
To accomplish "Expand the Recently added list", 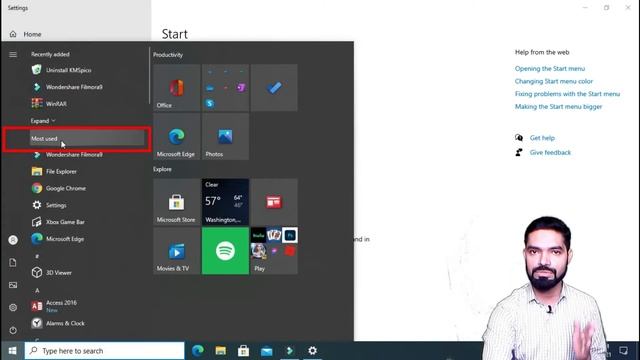I will pyautogui.click(x=43, y=121).
